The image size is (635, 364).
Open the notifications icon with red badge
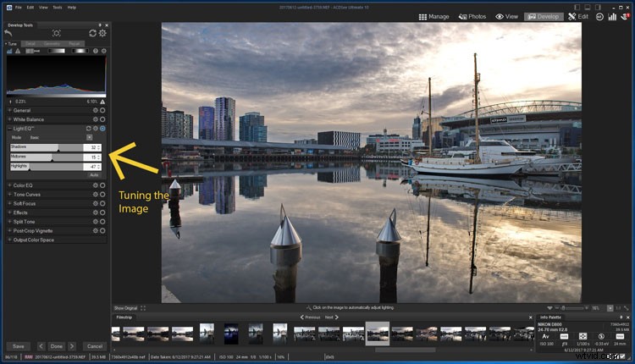pos(626,17)
